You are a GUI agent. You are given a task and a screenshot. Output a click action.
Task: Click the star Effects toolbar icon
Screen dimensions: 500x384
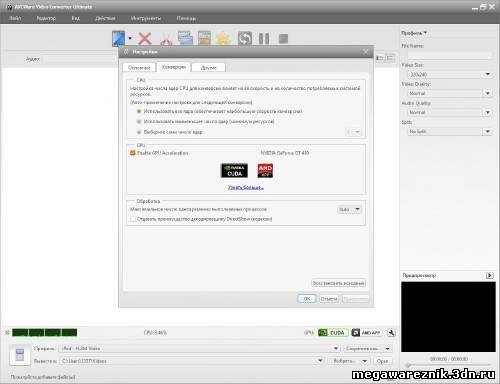(x=223, y=38)
